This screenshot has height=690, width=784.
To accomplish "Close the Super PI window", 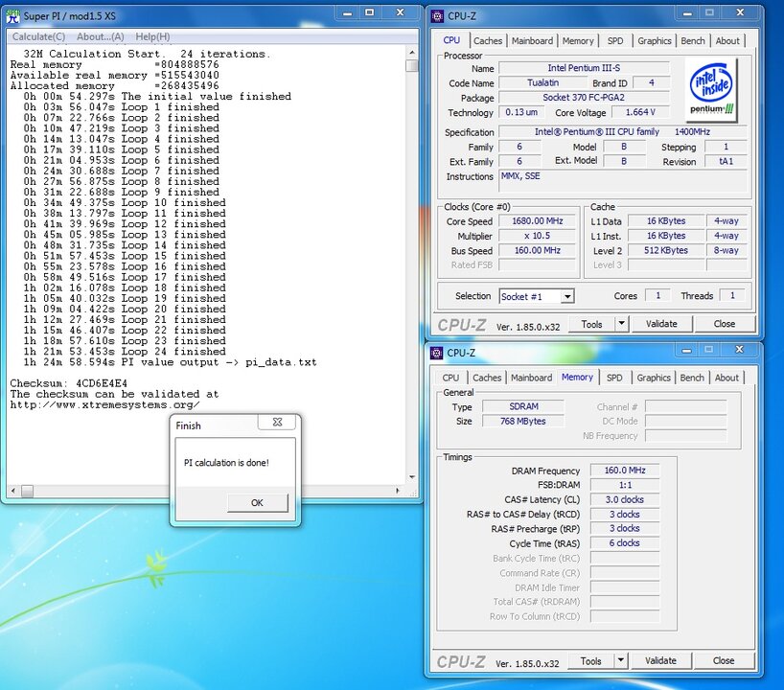I will (400, 12).
